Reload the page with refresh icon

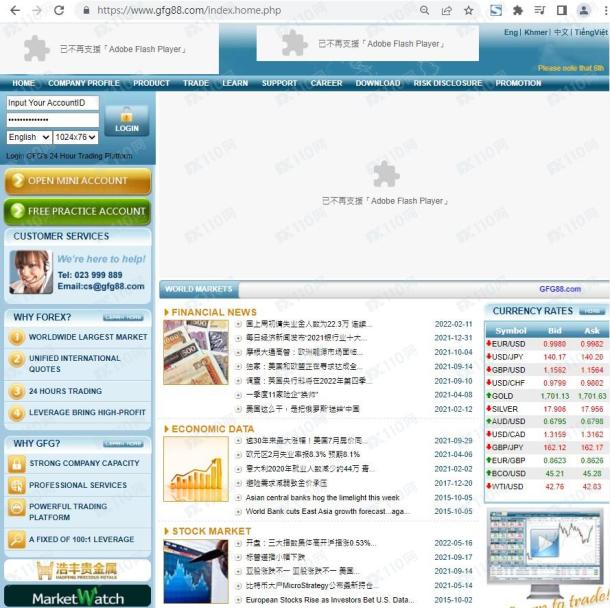59,11
